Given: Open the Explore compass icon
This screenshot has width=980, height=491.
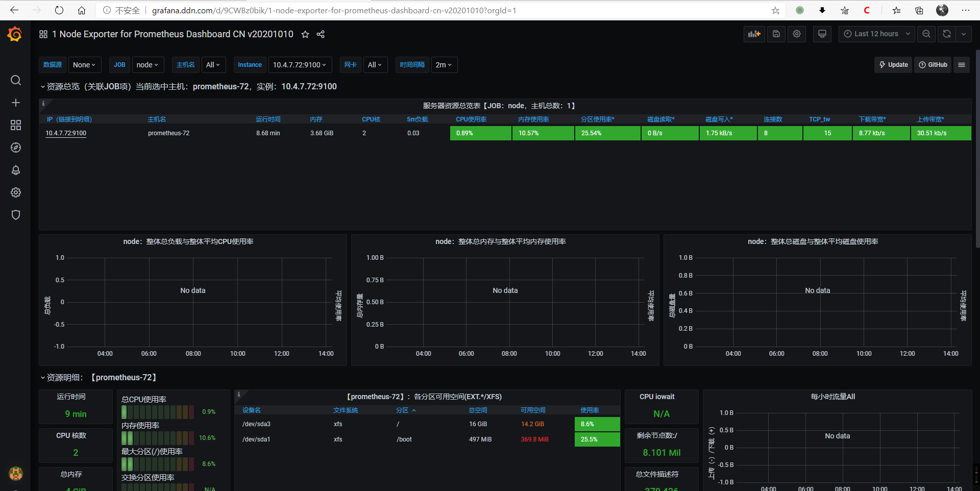Looking at the screenshot, I should [16, 148].
